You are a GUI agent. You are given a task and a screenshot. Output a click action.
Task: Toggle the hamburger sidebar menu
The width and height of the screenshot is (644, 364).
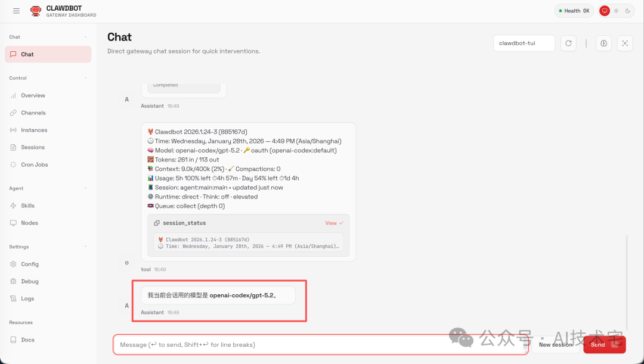(x=16, y=11)
